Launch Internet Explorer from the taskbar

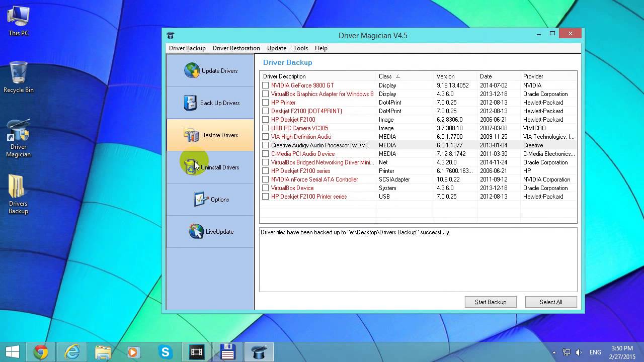click(x=72, y=352)
